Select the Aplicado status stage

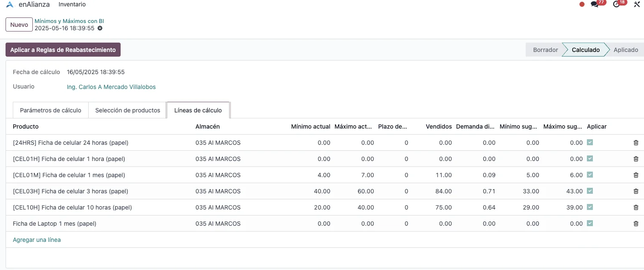pos(625,50)
